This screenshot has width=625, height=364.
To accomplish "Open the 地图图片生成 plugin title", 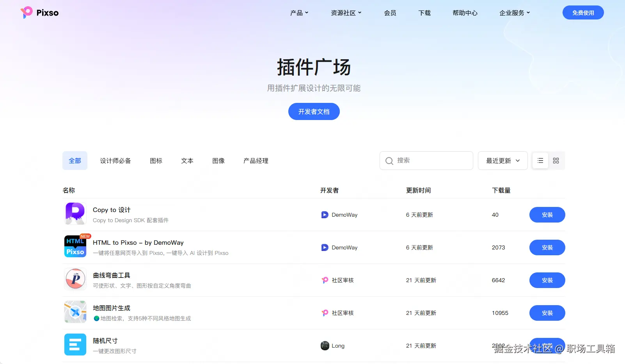I will click(x=112, y=308).
